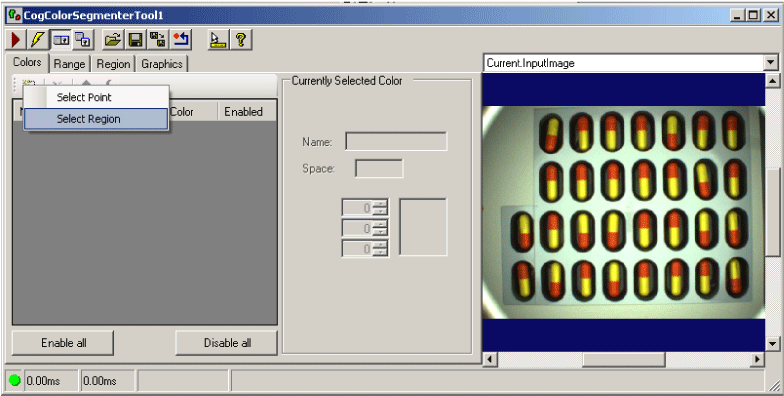Click the capsule blister pack image display
784x396 pixels.
[624, 212]
